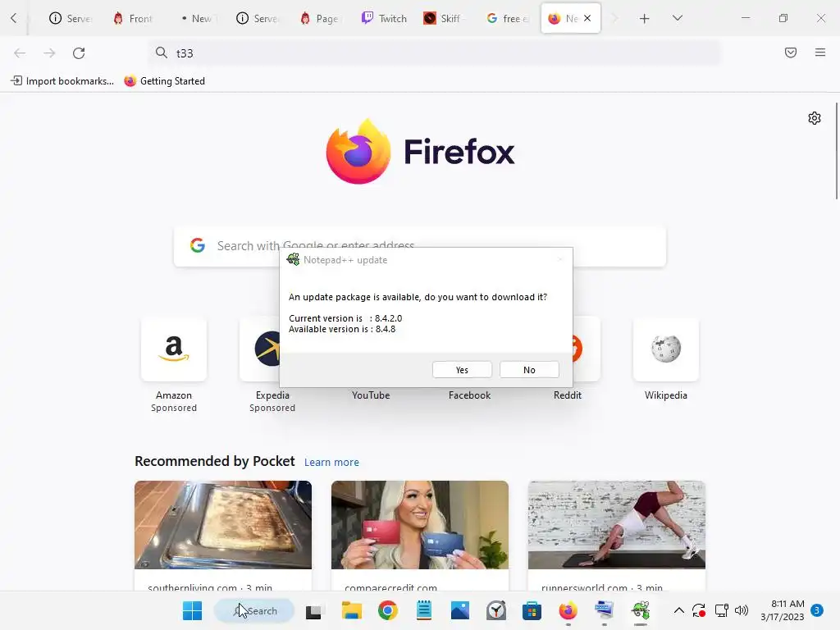Open Notepad from taskbar
The height and width of the screenshot is (630, 840).
(424, 610)
